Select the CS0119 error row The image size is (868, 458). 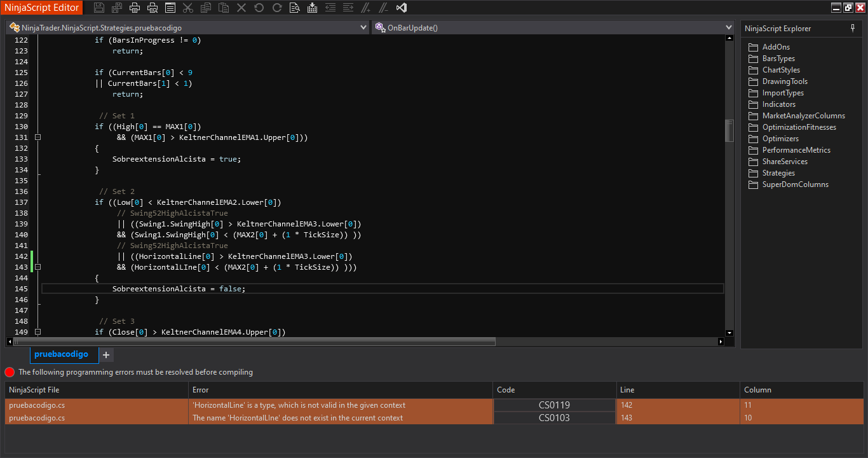point(299,405)
